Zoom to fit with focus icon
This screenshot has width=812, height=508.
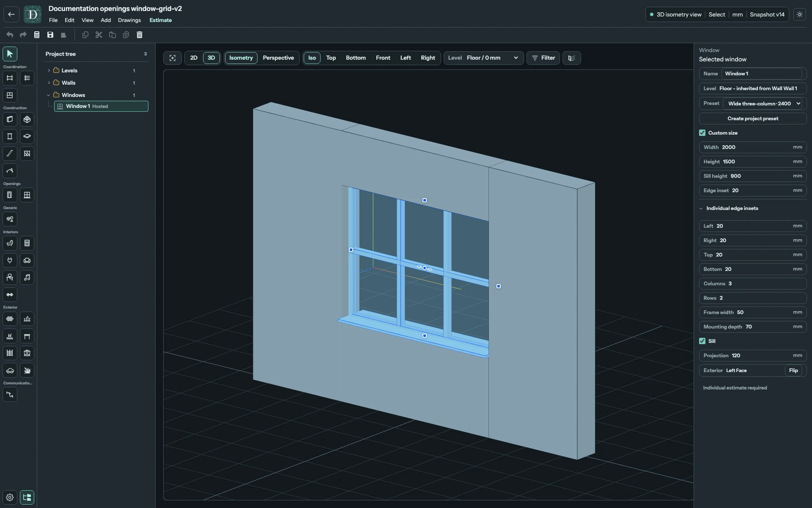[x=173, y=58]
